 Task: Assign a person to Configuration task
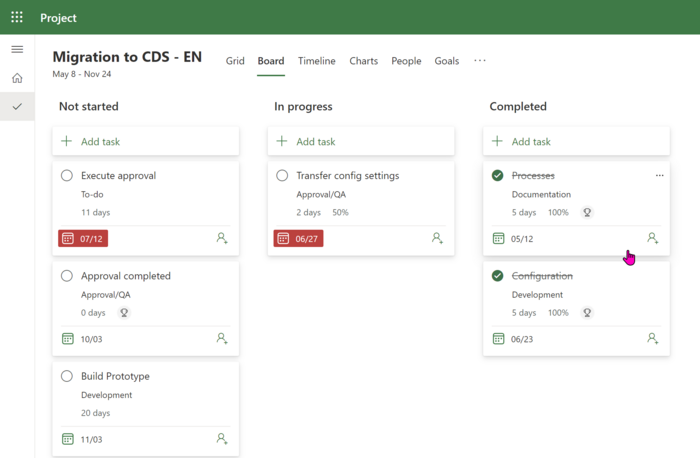coord(653,338)
